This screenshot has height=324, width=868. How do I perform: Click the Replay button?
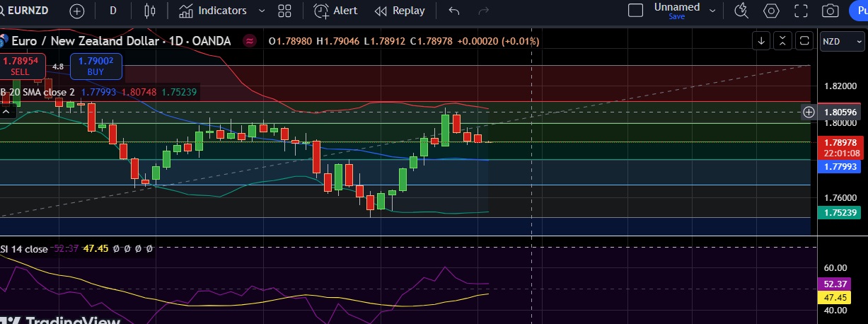point(400,11)
